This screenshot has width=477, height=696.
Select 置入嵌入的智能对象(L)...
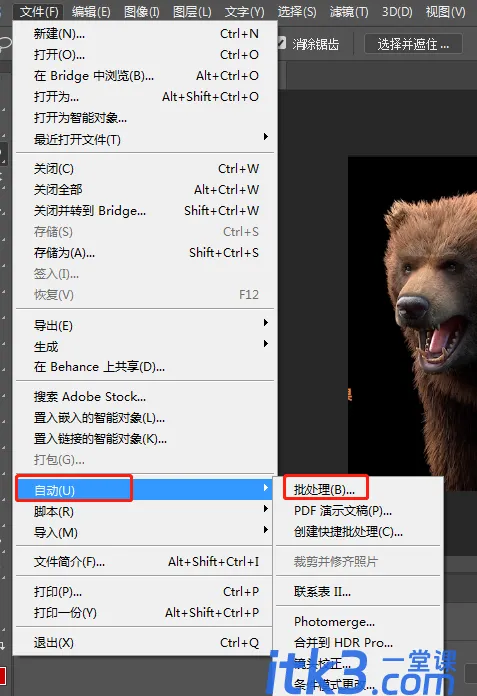[x=146, y=418]
